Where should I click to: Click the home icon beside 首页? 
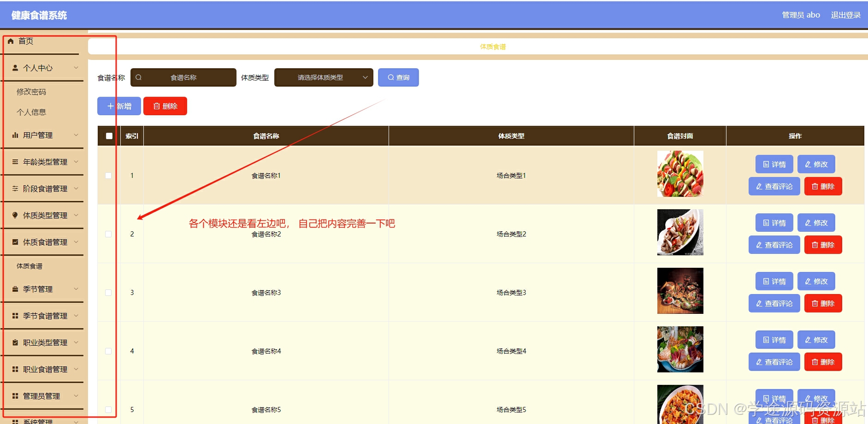pyautogui.click(x=11, y=41)
